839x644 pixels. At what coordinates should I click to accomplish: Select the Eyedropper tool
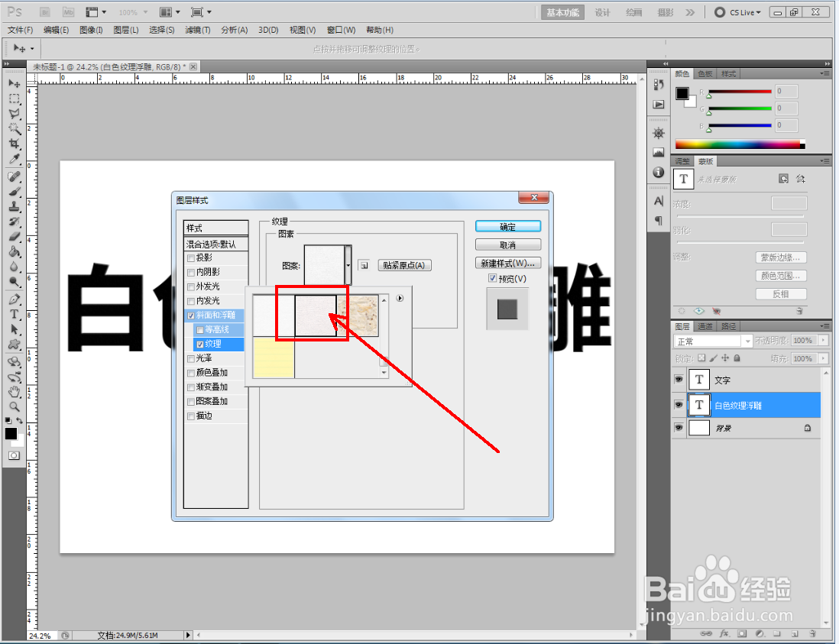tap(14, 159)
